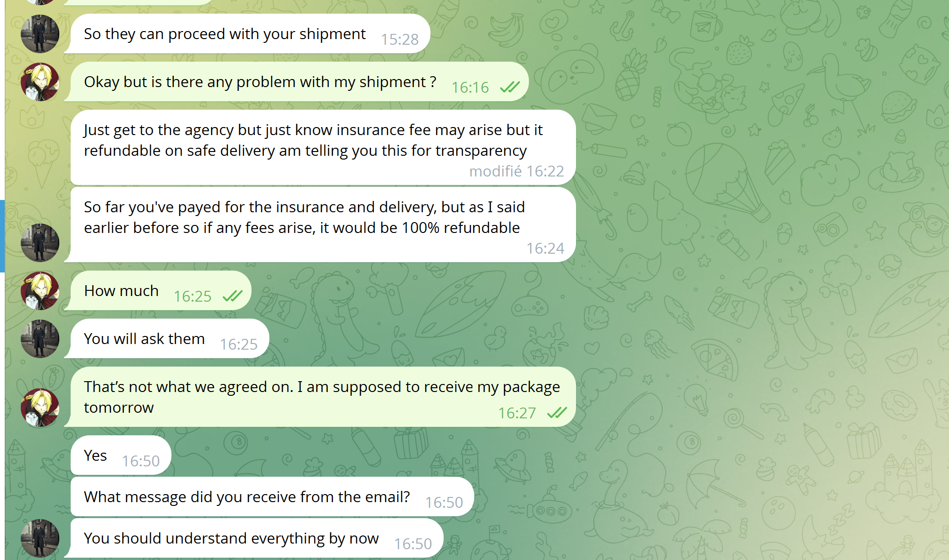Select the "Yes" message bubble
This screenshot has width=949, height=560.
click(x=96, y=456)
